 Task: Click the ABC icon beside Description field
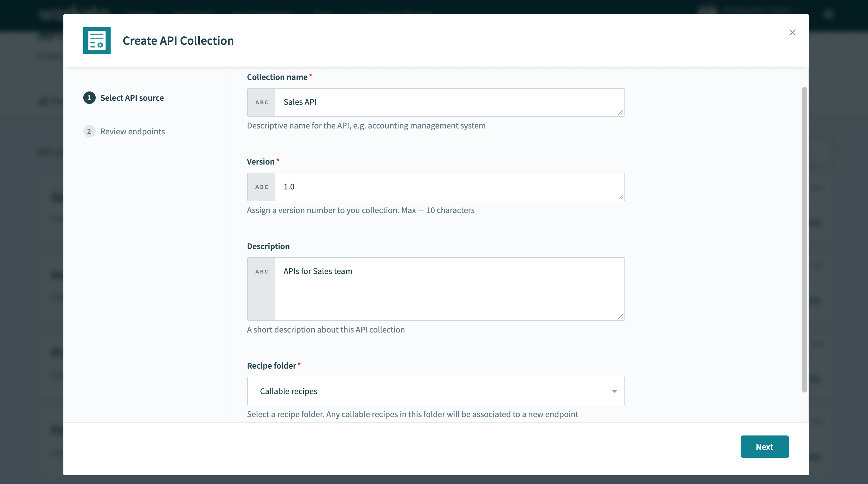(x=261, y=271)
